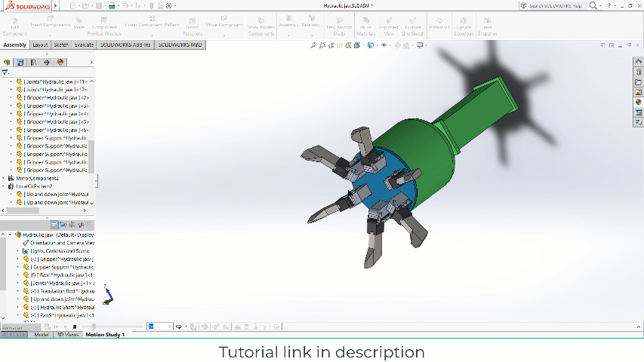Open the Display Style icon
Image resolution: width=644 pixels, height=362 pixels.
(x=371, y=45)
